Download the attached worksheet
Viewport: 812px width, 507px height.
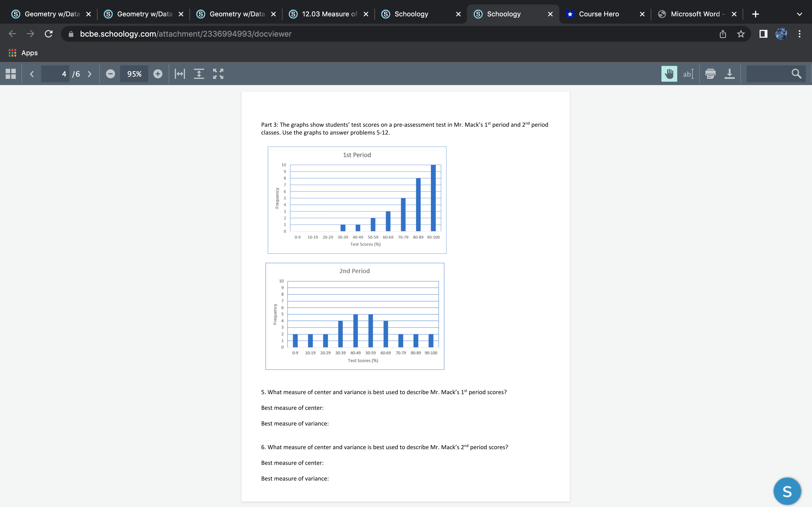(729, 74)
